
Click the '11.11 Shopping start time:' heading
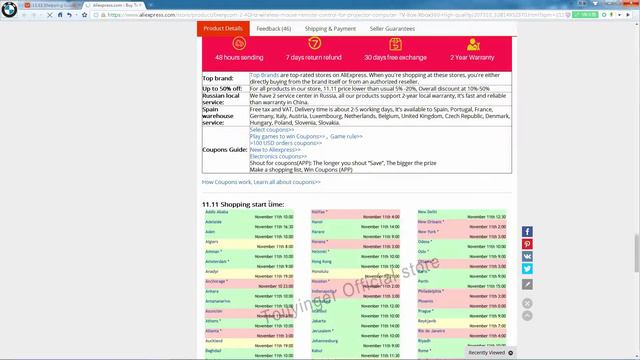(x=243, y=204)
